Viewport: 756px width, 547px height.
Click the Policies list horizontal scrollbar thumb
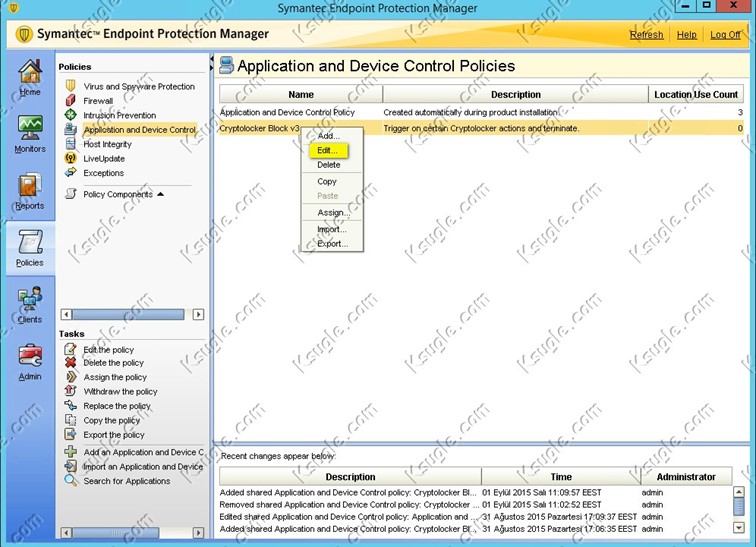click(128, 315)
